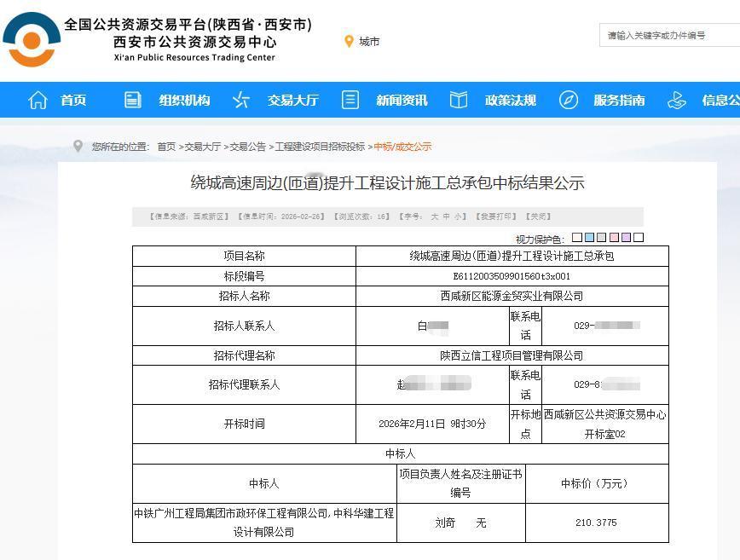The image size is (740, 560).
Task: Click the 首页 home icon in navigation
Action: point(38,100)
